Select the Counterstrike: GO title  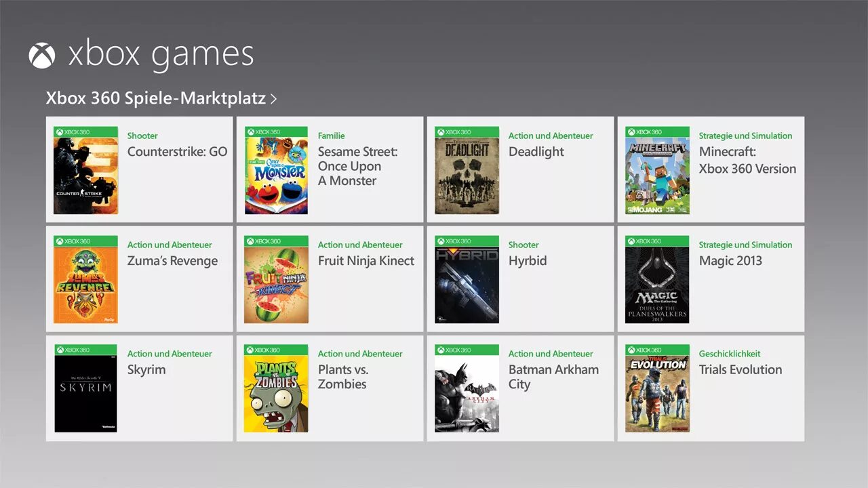178,152
